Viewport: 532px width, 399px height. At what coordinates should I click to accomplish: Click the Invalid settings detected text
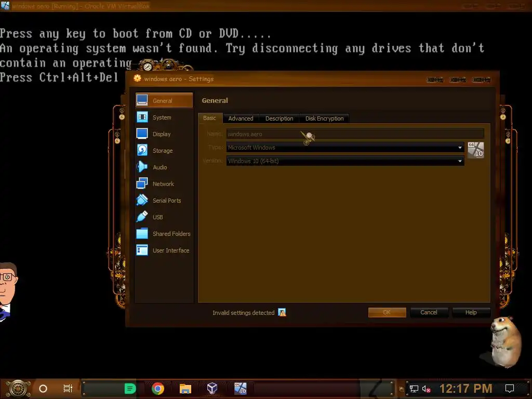[x=243, y=313]
